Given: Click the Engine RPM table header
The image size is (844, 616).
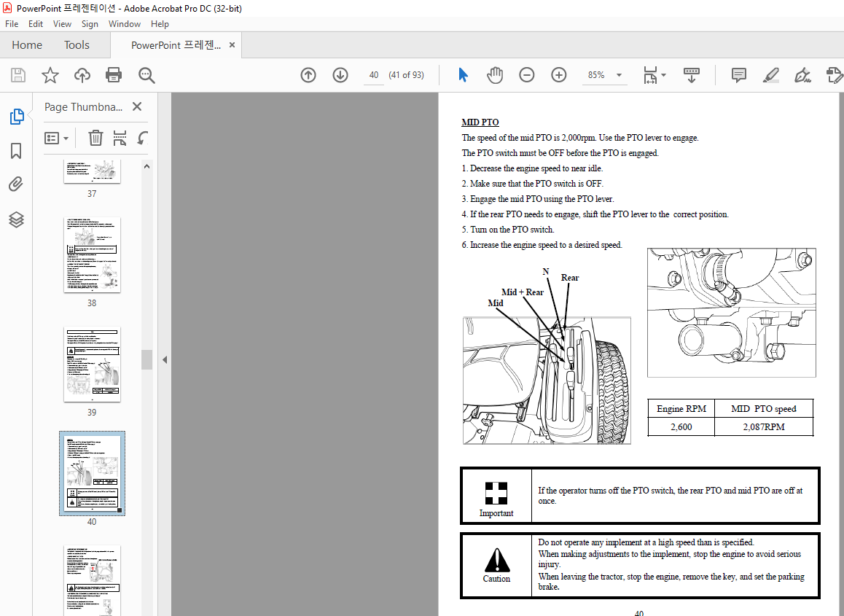Looking at the screenshot, I should pyautogui.click(x=681, y=409).
